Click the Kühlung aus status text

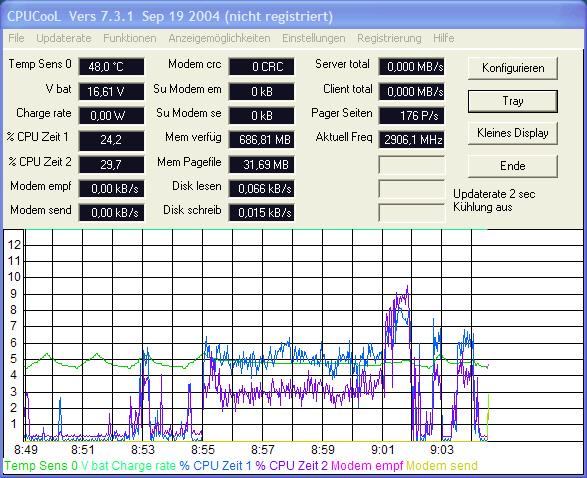tap(483, 207)
